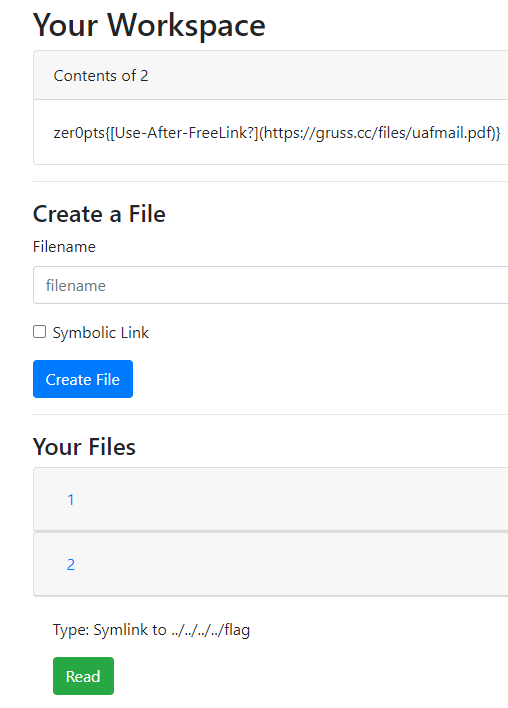Click the zer0pts flag text
This screenshot has width=508, height=708.
point(277,133)
